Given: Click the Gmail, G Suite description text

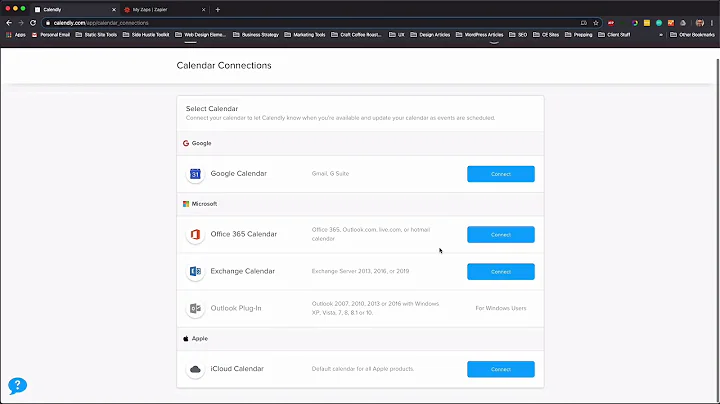Looking at the screenshot, I should 331,174.
